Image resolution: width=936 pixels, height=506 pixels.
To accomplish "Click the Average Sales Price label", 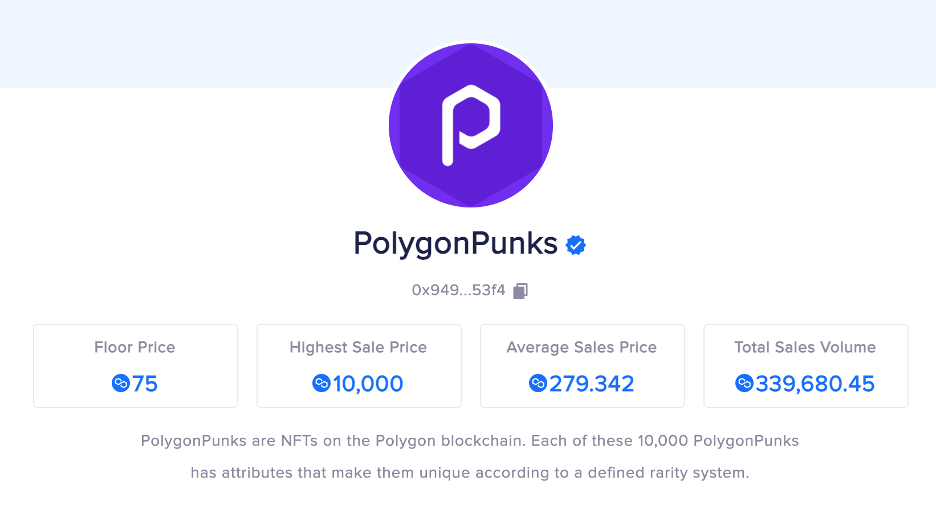I will (582, 348).
